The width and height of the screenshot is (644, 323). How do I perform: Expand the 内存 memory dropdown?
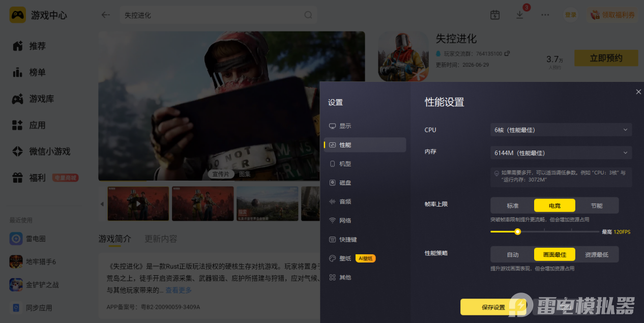[x=561, y=153]
